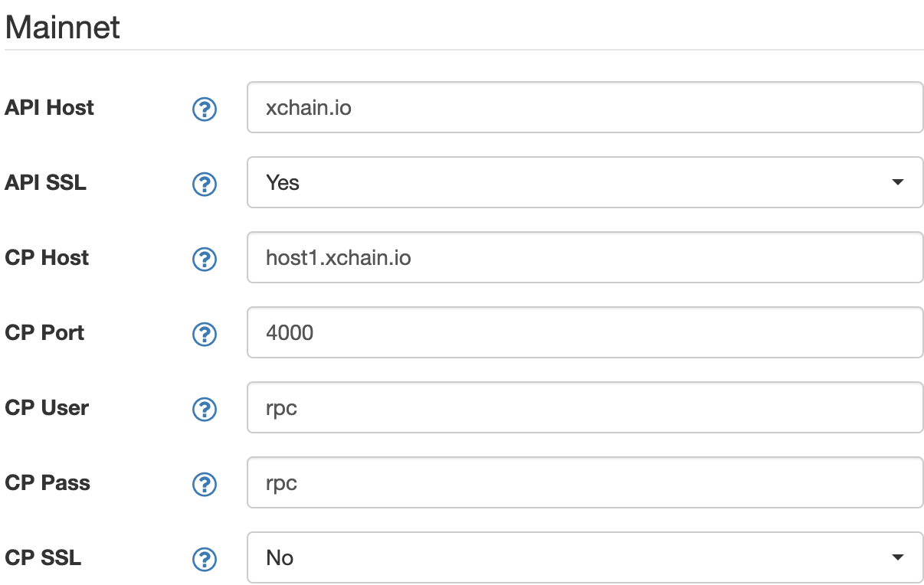Show the help tooltip for API SSL

click(204, 185)
